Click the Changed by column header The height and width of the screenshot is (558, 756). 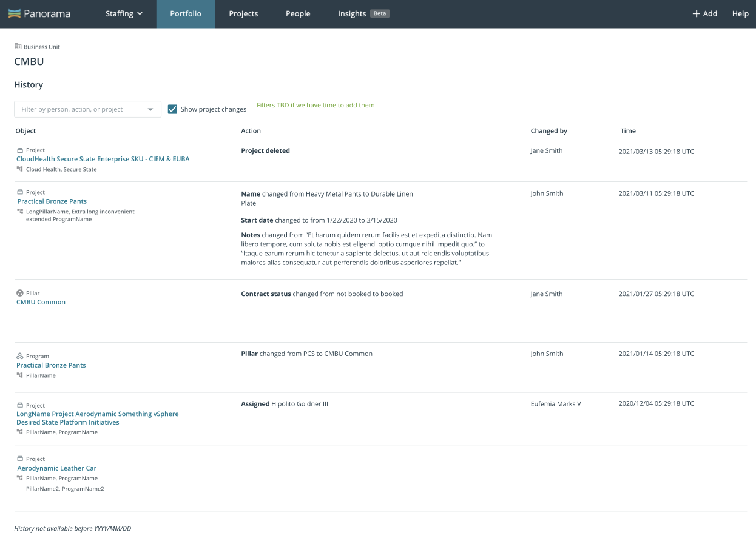(549, 131)
